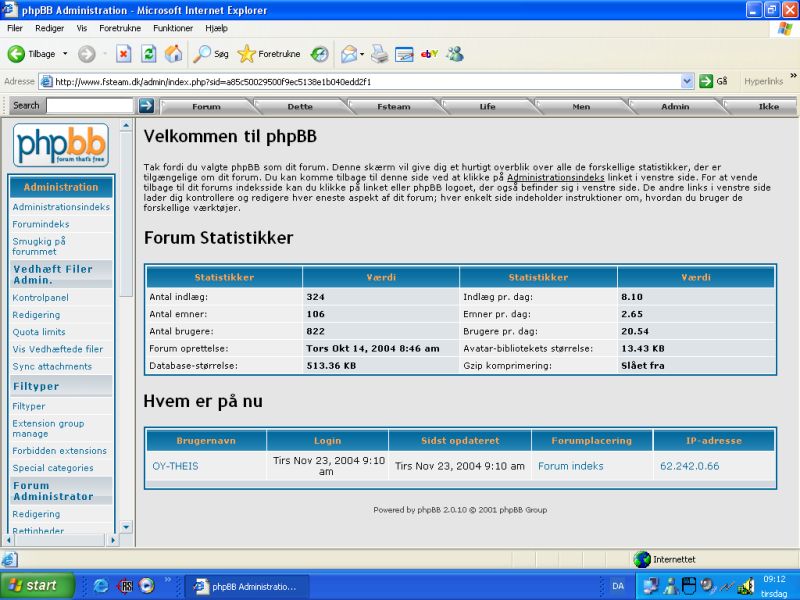The image size is (800, 600).
Task: Click the phpBB logo in sidebar
Action: pos(60,145)
